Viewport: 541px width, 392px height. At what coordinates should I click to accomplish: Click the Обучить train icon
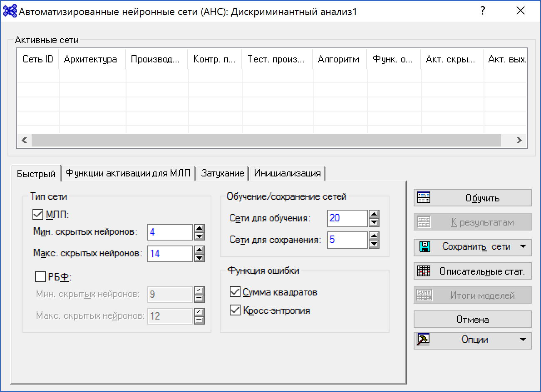[x=424, y=198]
